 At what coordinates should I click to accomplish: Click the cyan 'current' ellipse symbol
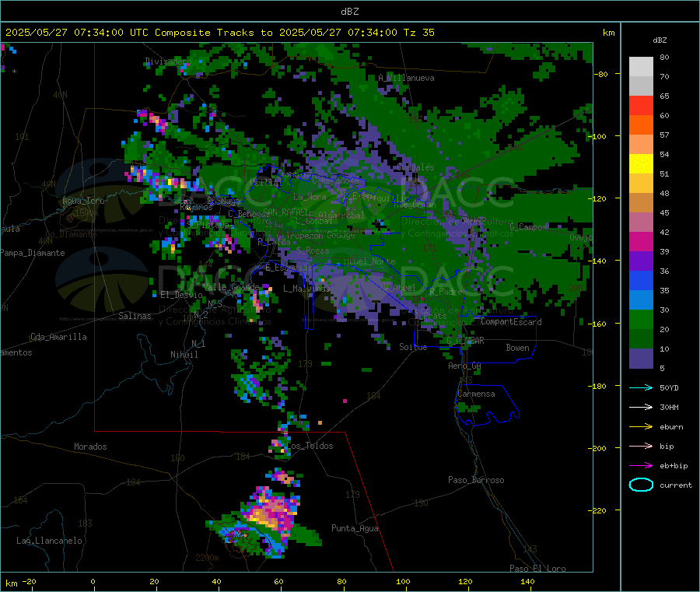tap(641, 485)
